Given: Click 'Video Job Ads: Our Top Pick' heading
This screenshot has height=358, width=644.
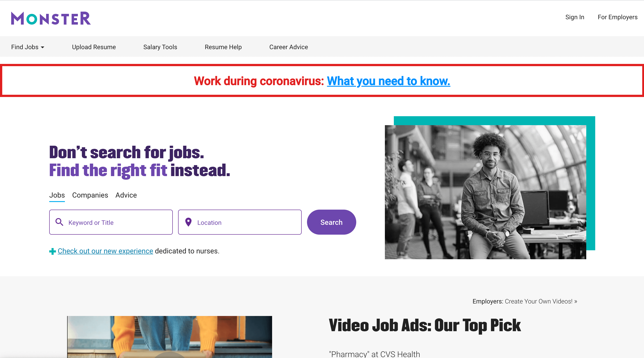Looking at the screenshot, I should click(x=425, y=326).
